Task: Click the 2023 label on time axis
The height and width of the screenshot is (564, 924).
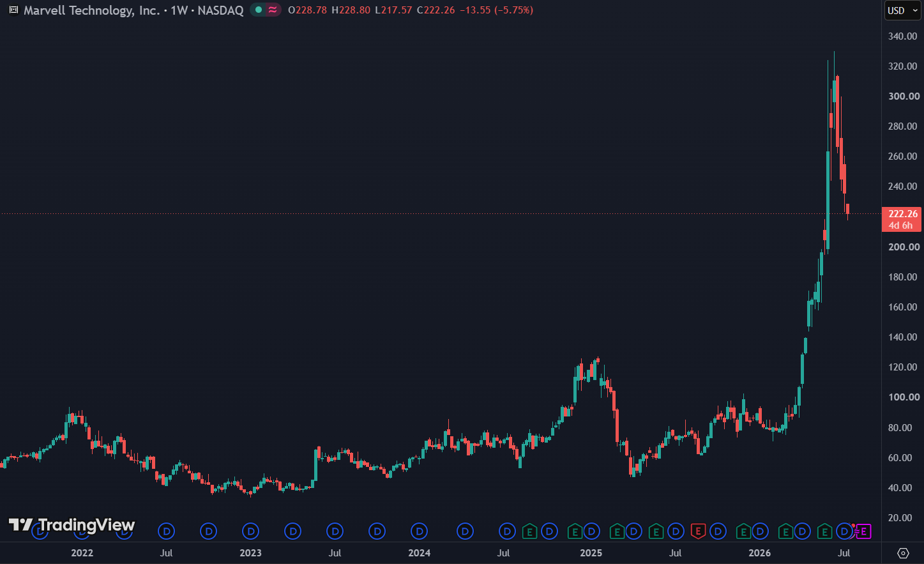Action: pos(251,553)
